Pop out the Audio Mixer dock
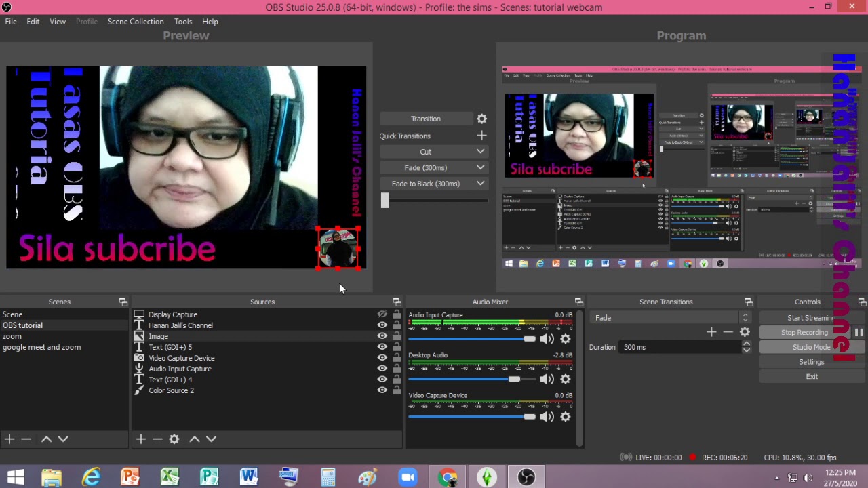868x488 pixels. [x=578, y=302]
